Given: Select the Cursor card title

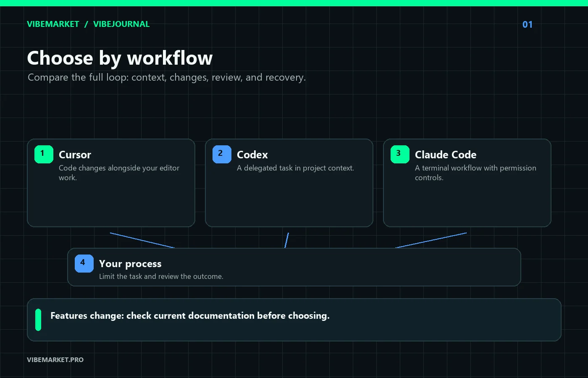Looking at the screenshot, I should point(75,155).
